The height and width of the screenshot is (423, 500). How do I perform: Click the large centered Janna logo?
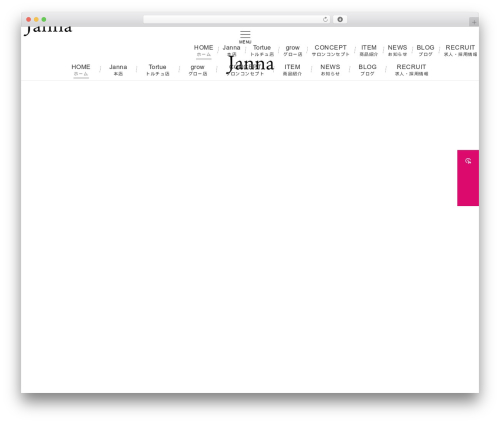point(250,64)
